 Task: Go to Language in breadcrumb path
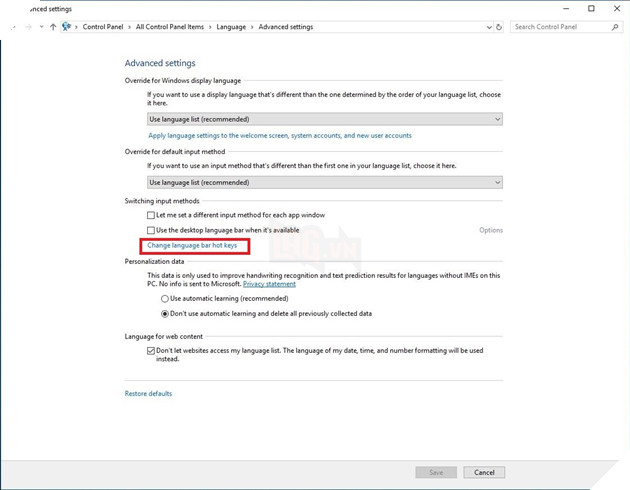(x=233, y=27)
